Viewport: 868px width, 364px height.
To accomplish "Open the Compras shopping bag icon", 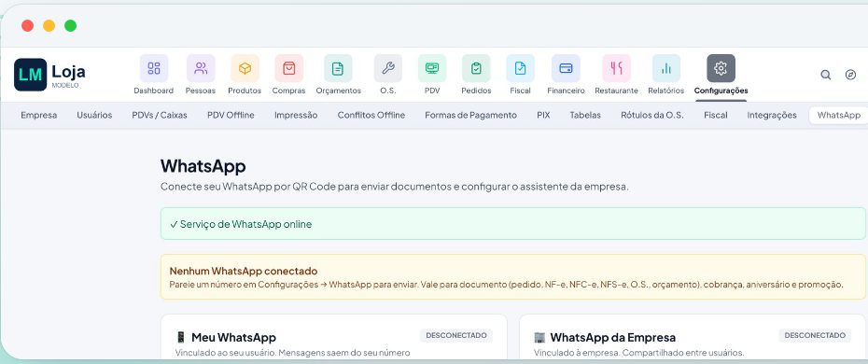I will [x=288, y=68].
